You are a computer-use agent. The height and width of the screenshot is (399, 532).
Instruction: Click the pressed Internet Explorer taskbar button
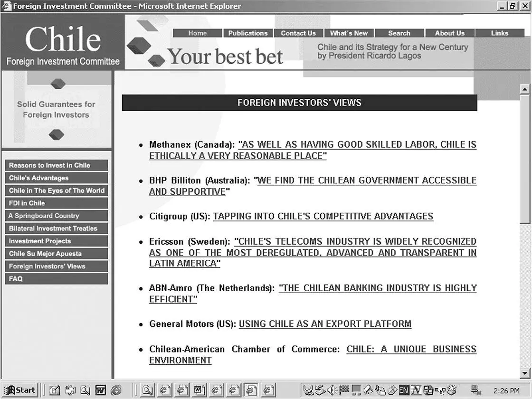251,390
